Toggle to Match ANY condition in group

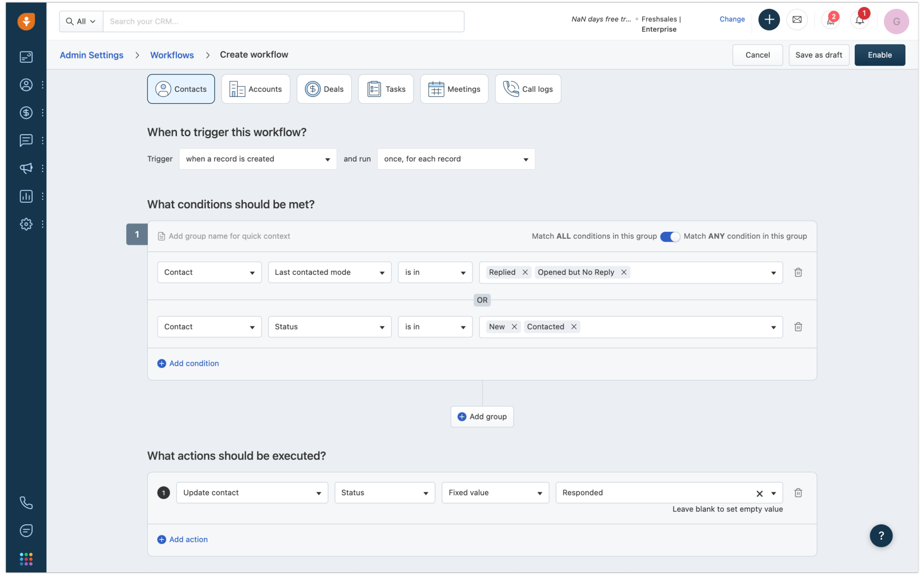tap(670, 236)
